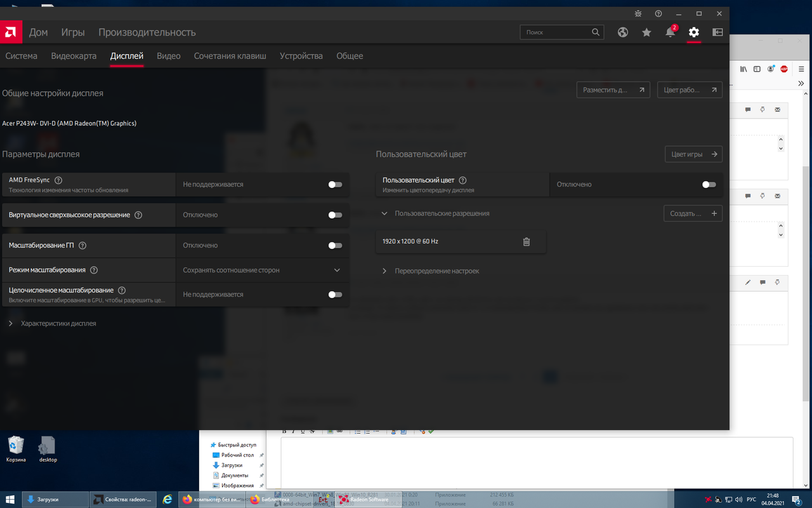812x508 pixels.
Task: Enable the Пользовательский цвет switch
Action: [709, 184]
